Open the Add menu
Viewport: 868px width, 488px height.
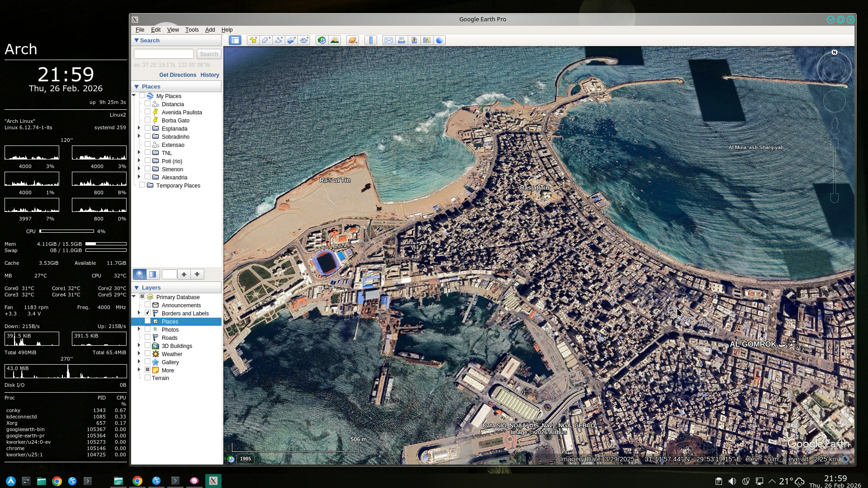pos(210,30)
